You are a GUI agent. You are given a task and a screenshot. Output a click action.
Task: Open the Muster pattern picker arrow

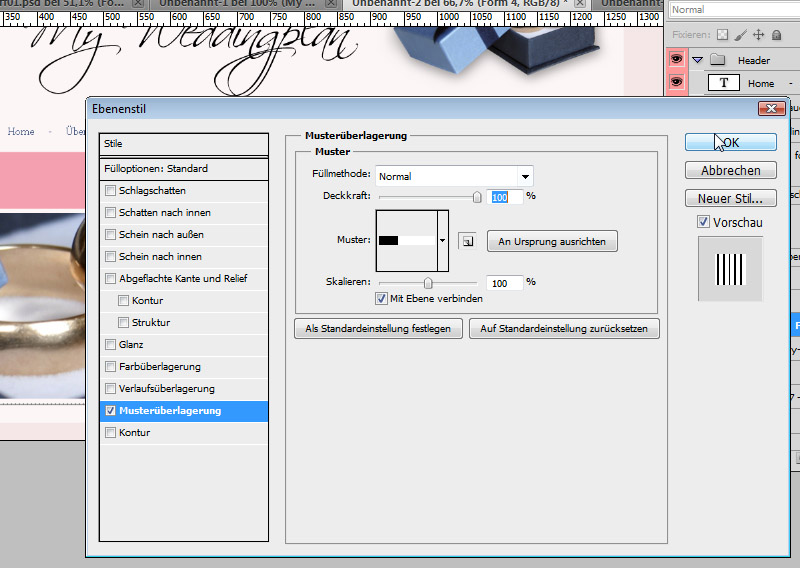pyautogui.click(x=442, y=241)
